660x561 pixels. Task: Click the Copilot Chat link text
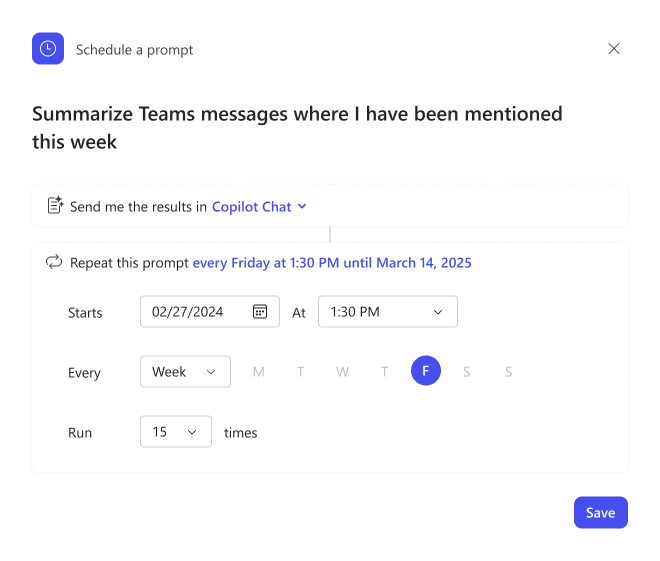tap(251, 207)
